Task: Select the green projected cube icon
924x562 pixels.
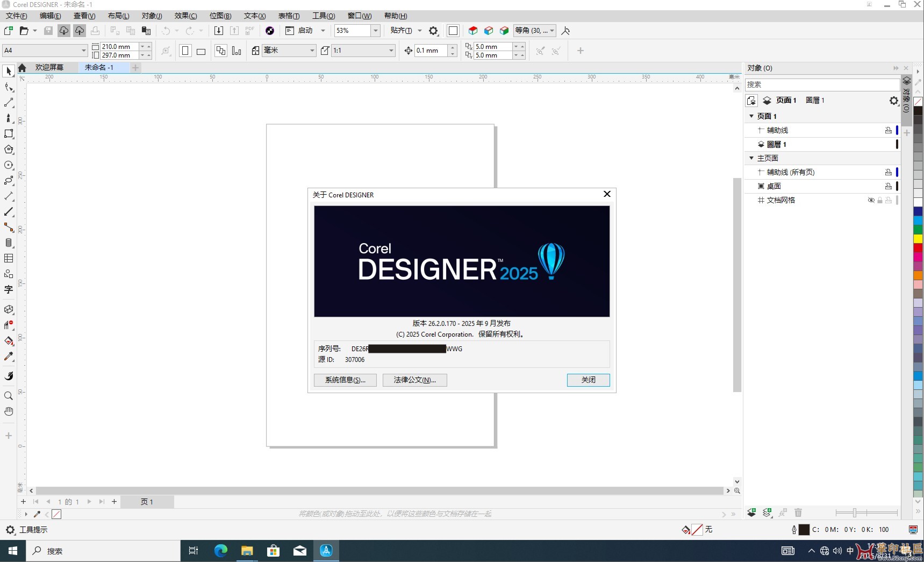Action: tap(504, 31)
